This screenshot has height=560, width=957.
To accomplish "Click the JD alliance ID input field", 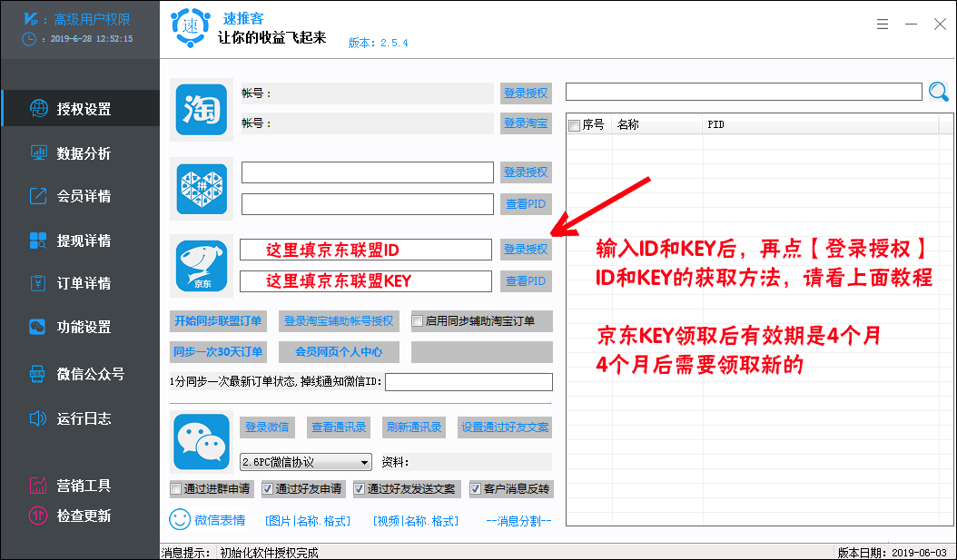I will (x=366, y=250).
